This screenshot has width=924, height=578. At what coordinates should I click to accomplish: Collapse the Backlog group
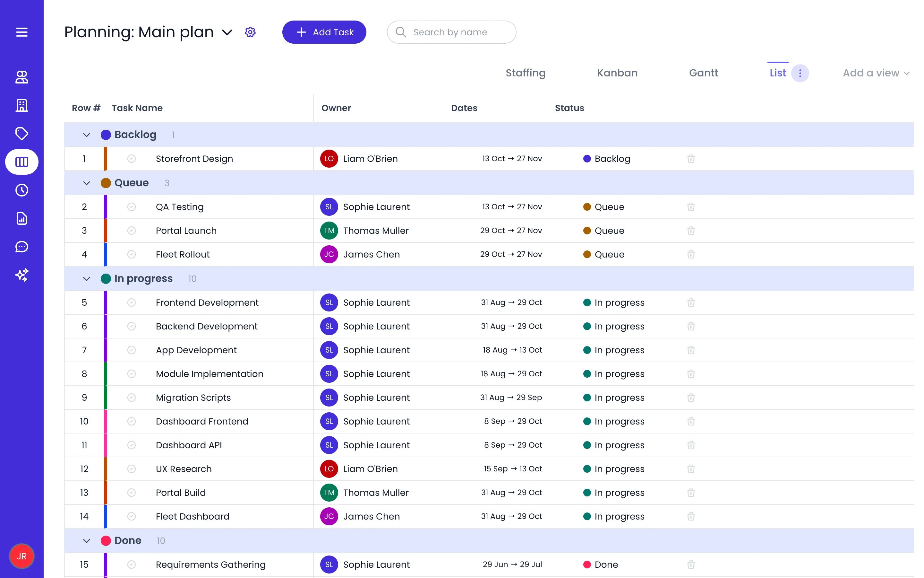87,135
